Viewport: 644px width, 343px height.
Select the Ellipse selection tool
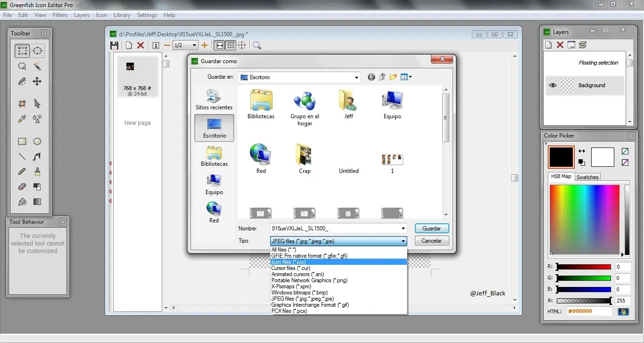37,51
